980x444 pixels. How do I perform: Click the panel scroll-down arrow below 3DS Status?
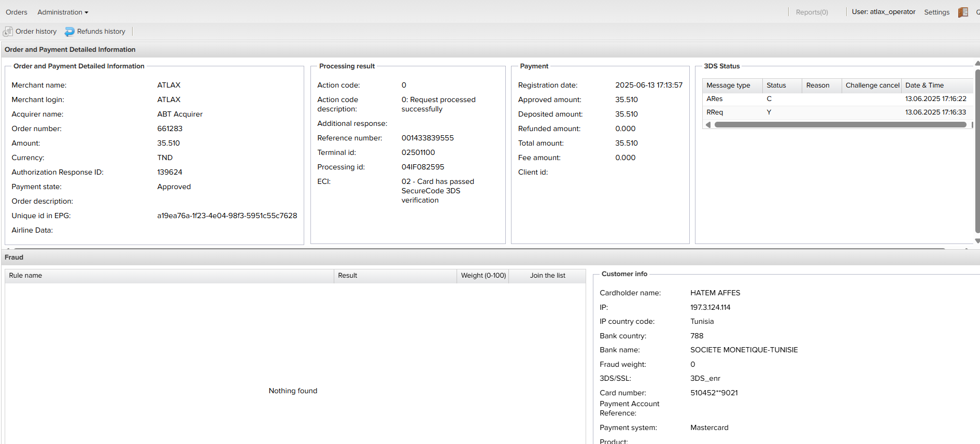coord(977,241)
